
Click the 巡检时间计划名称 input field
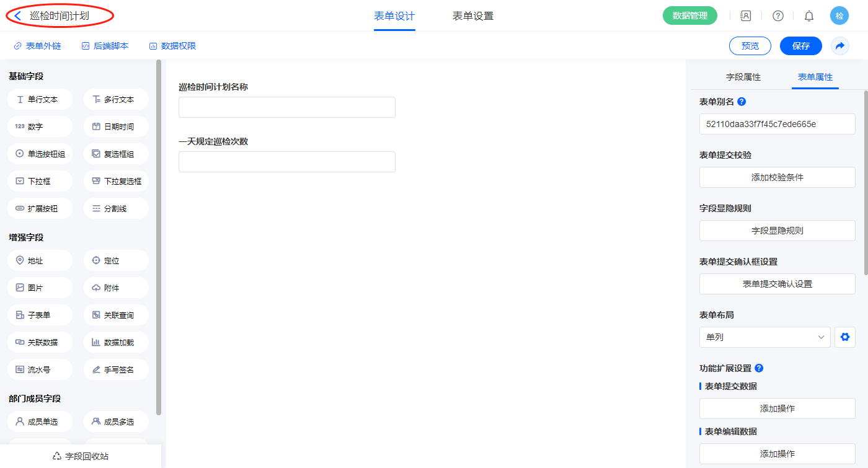(x=286, y=107)
